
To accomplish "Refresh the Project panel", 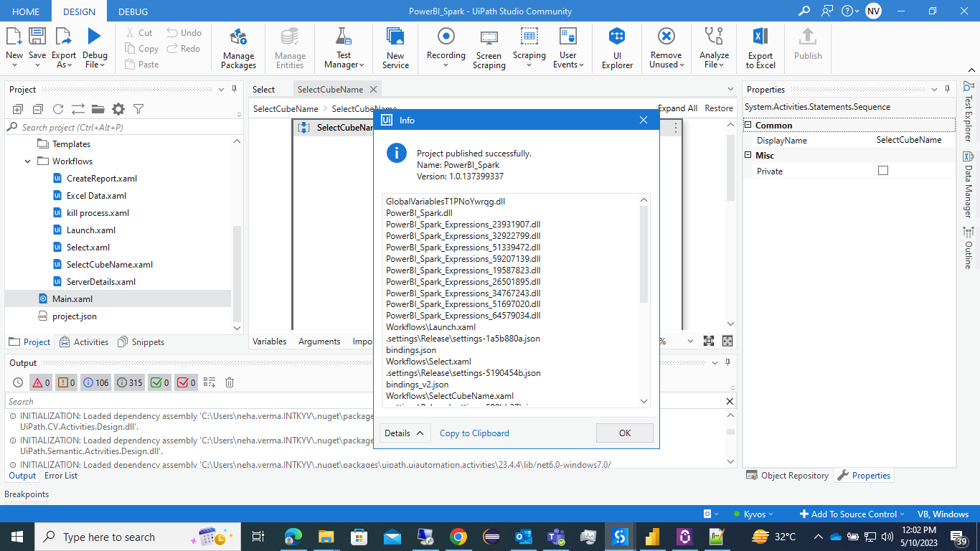I will coord(57,109).
